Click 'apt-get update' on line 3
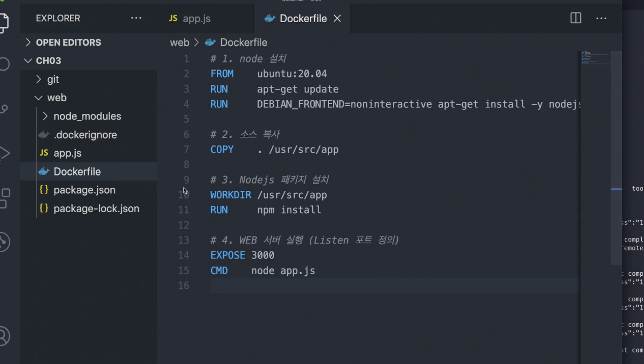Viewport: 644px width, 364px height. point(298,89)
